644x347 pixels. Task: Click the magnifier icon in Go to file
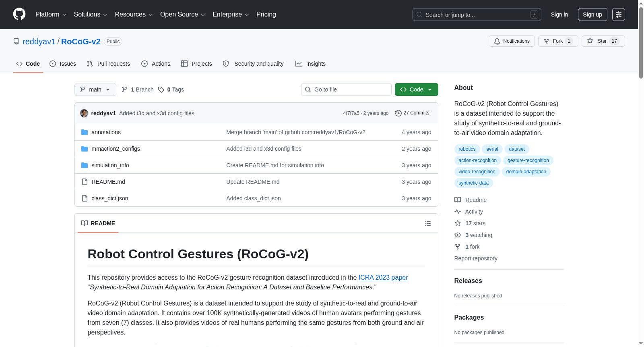click(x=308, y=89)
